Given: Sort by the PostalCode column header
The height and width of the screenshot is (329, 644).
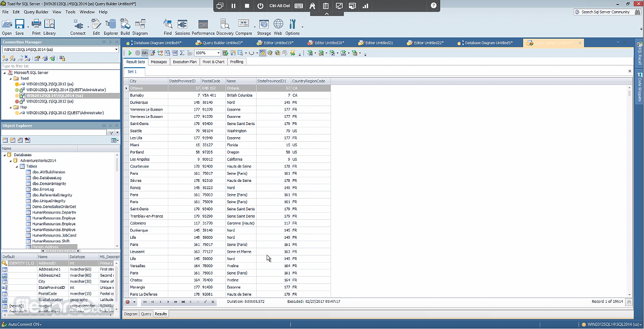Looking at the screenshot, I should (x=212, y=81).
